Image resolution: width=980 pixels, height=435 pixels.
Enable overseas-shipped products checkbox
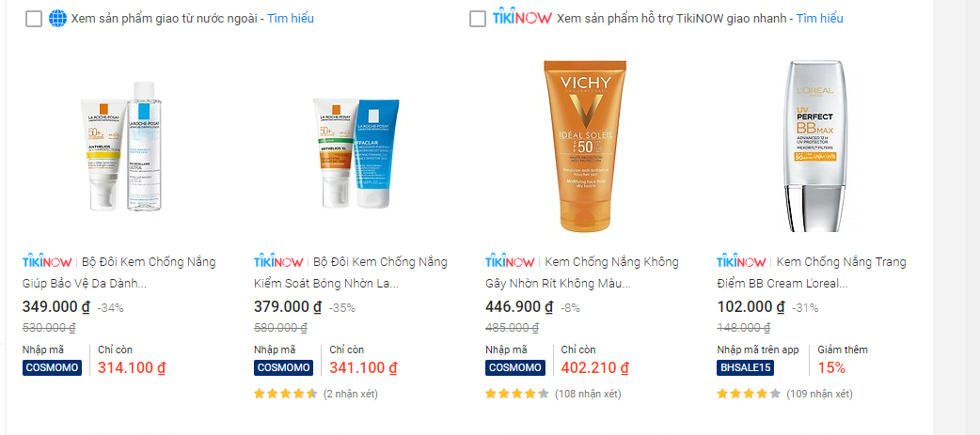coord(34,19)
